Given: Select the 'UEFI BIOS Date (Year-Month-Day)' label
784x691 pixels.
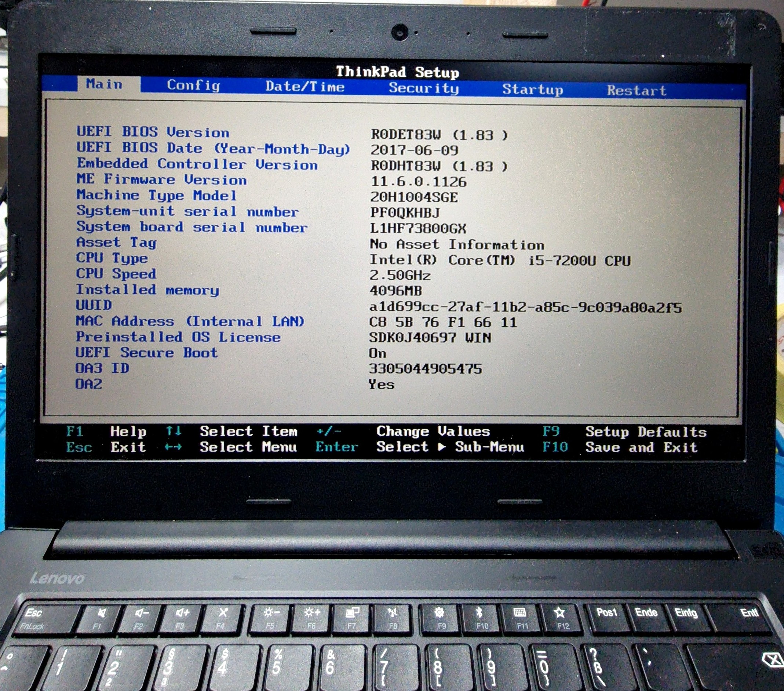Looking at the screenshot, I should click(213, 149).
